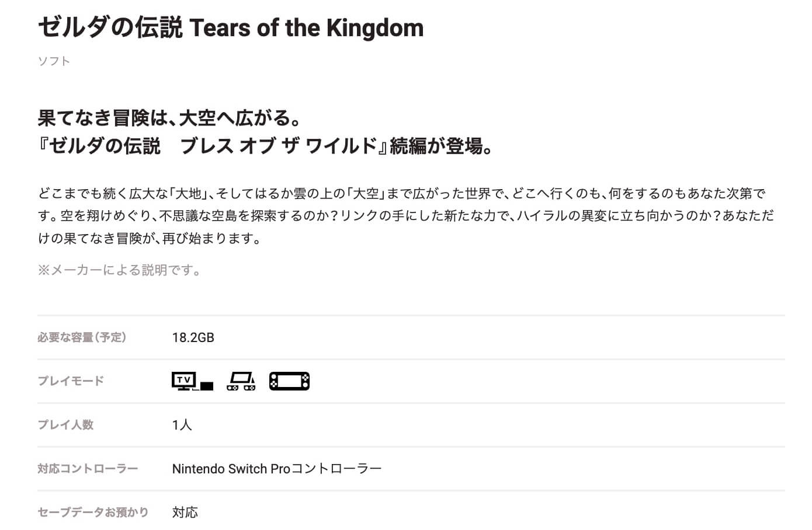The height and width of the screenshot is (530, 812).
Task: Click the word Kingdom in the title
Action: 375,28
